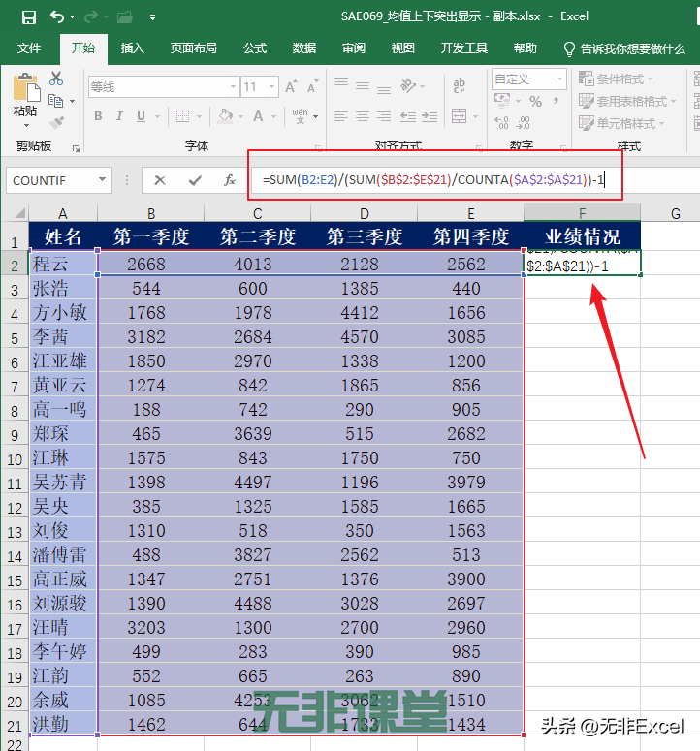Click the Copy icon
This screenshot has height=751, width=700.
pos(56,101)
